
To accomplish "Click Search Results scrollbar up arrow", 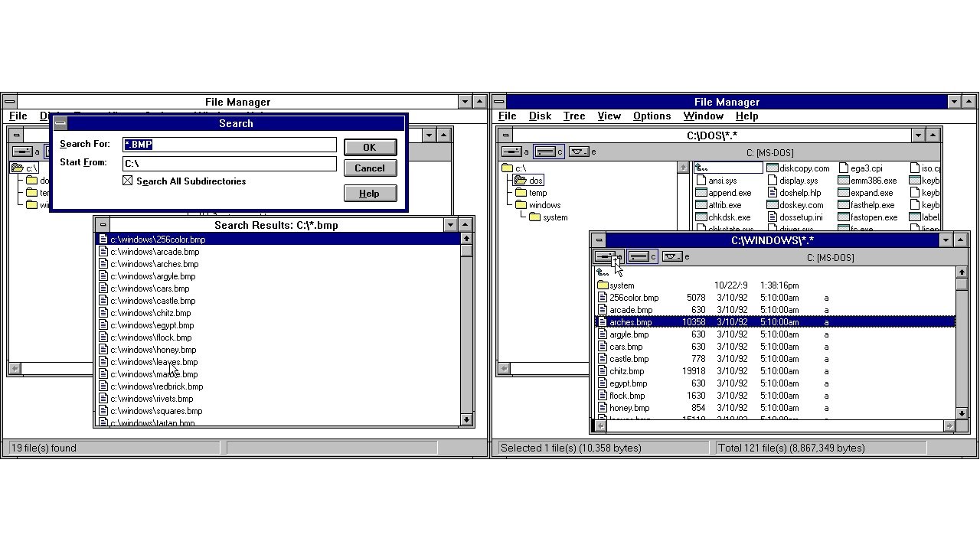I will coord(466,239).
